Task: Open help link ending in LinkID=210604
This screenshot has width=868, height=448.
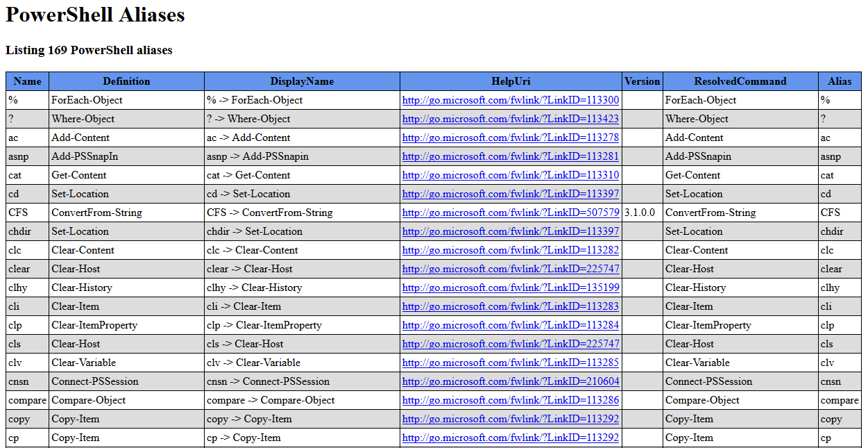Action: tap(511, 381)
